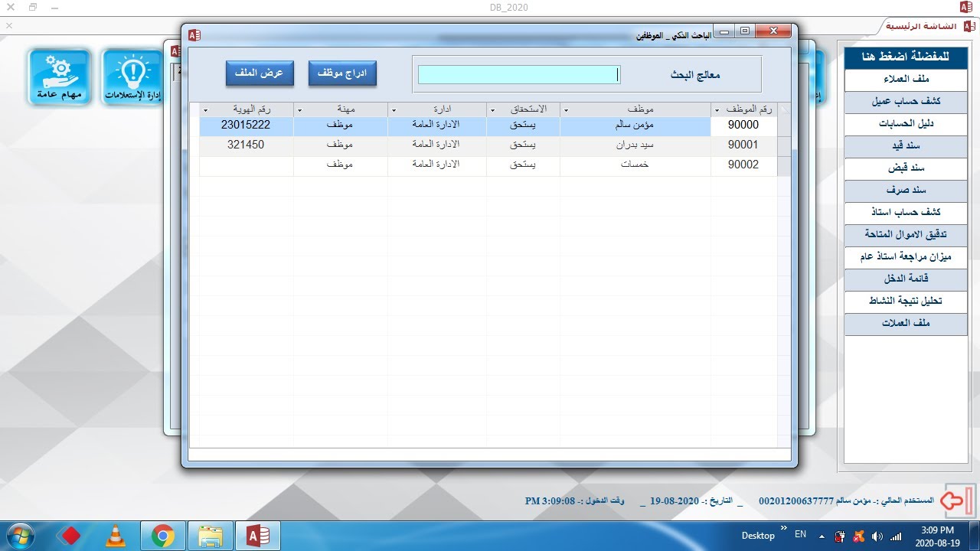
Task: Restore the employee search dialog window
Action: pyautogui.click(x=744, y=31)
